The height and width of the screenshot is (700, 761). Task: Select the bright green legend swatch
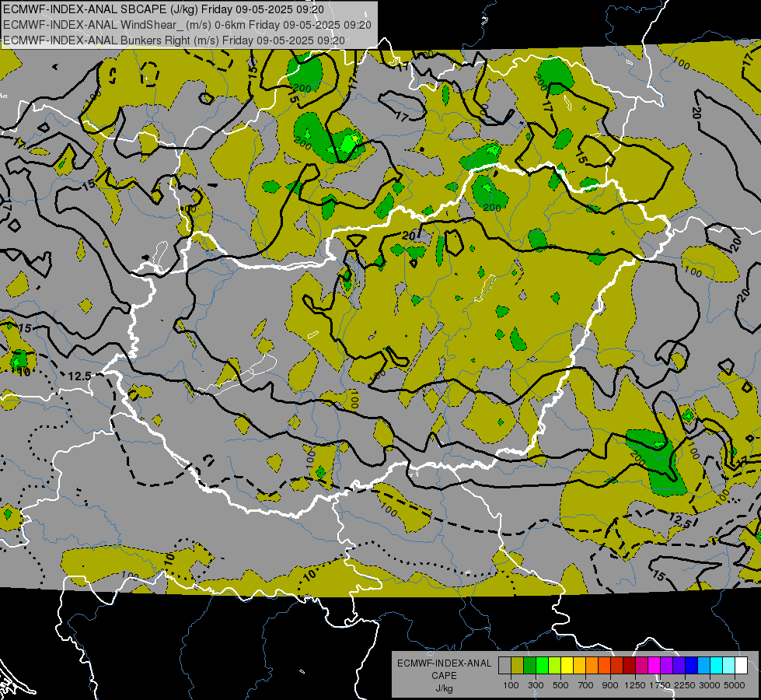click(x=542, y=666)
